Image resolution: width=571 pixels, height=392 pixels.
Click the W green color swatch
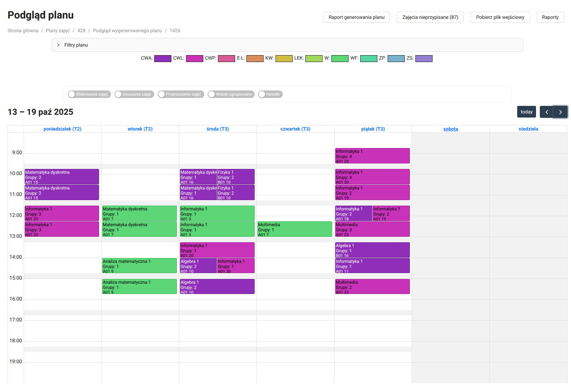click(x=340, y=58)
